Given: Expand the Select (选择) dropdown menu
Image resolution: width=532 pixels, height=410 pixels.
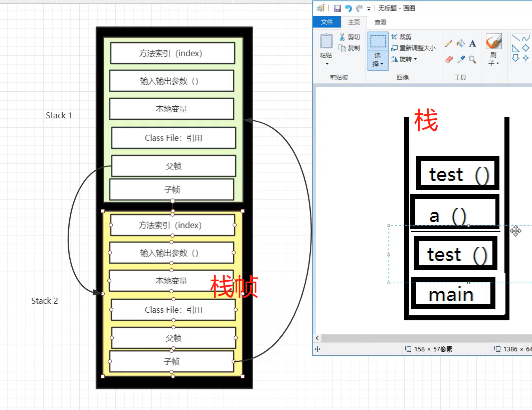Looking at the screenshot, I should (x=378, y=61).
